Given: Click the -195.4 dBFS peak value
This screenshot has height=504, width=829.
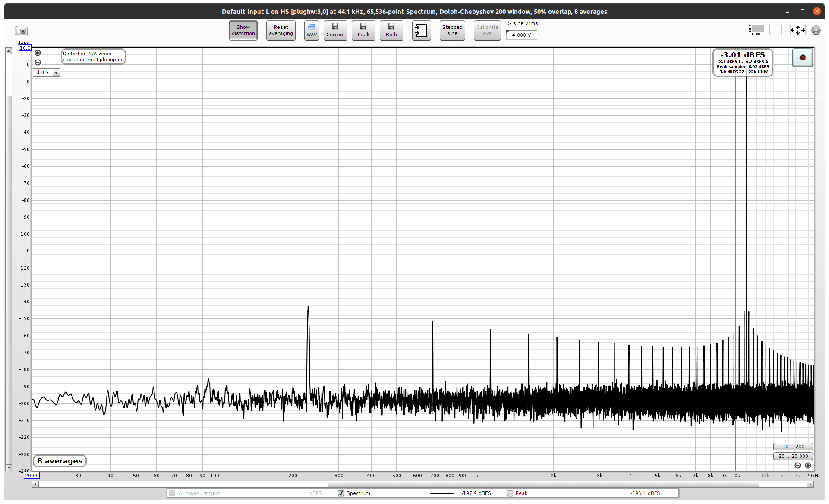Looking at the screenshot, I should point(645,493).
